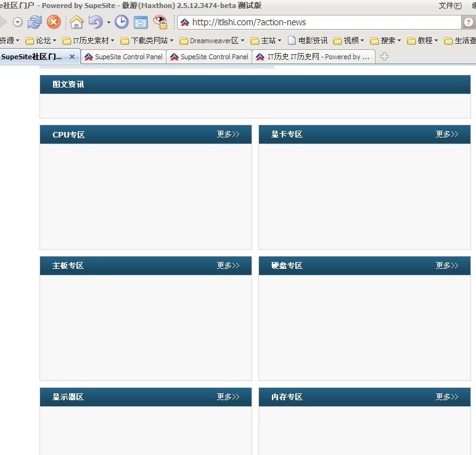Click the address bar URL field

tap(319, 22)
